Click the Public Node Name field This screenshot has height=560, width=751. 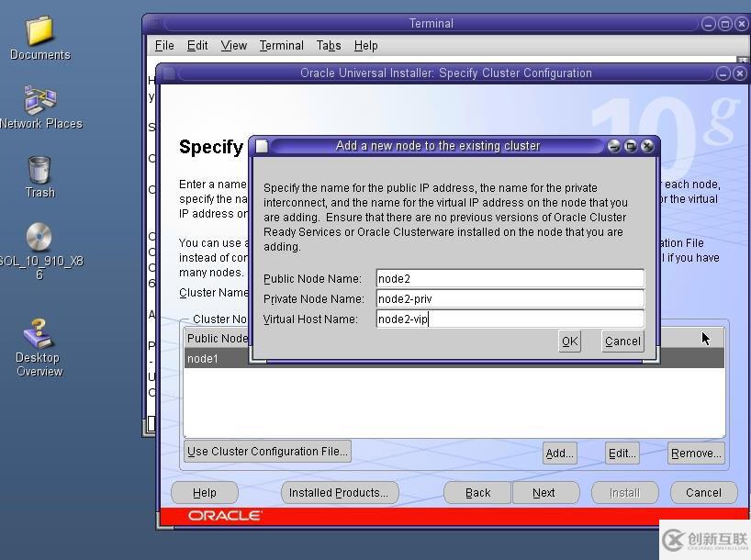click(510, 279)
